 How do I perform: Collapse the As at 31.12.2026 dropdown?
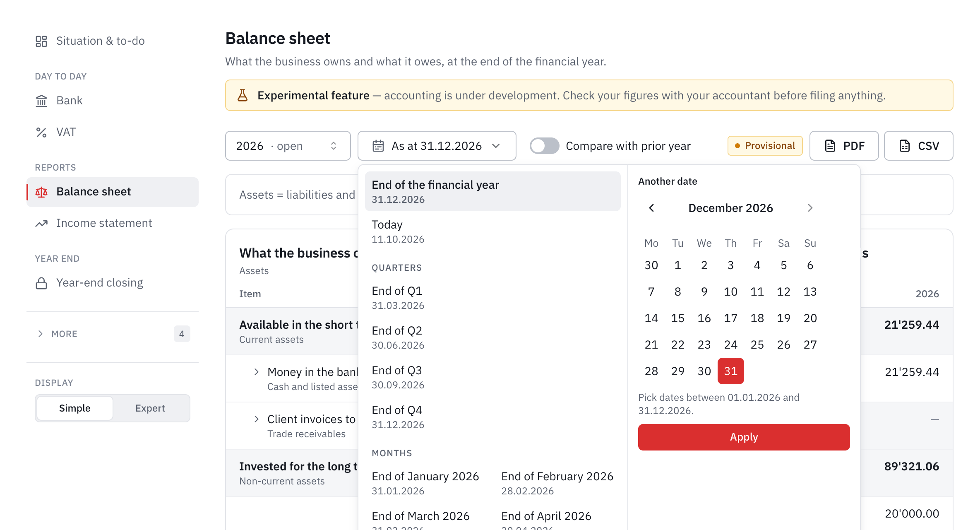pos(437,146)
